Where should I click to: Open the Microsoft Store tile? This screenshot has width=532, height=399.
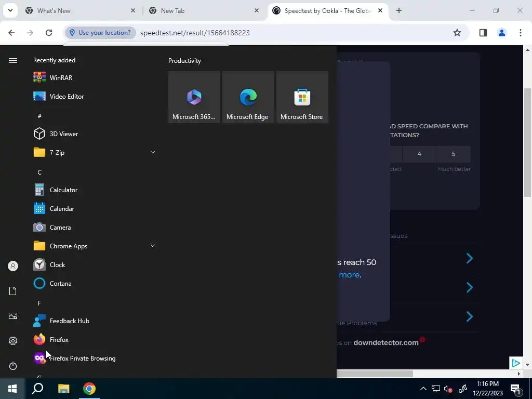point(302,97)
